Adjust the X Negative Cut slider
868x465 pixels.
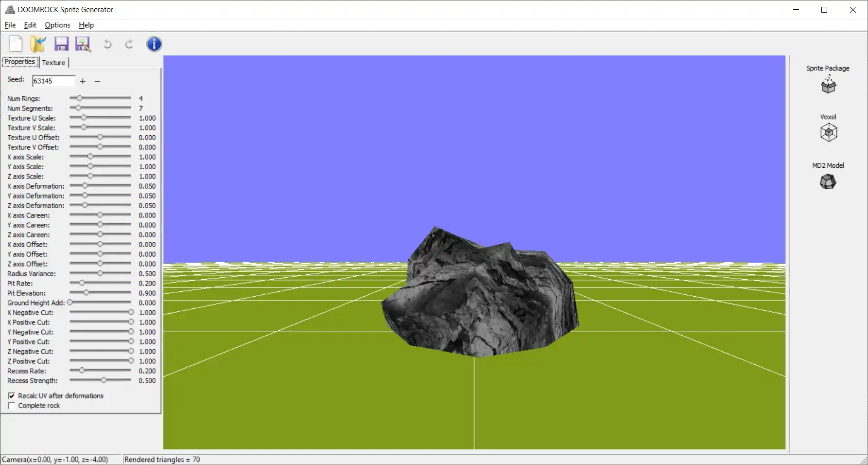tap(100, 312)
